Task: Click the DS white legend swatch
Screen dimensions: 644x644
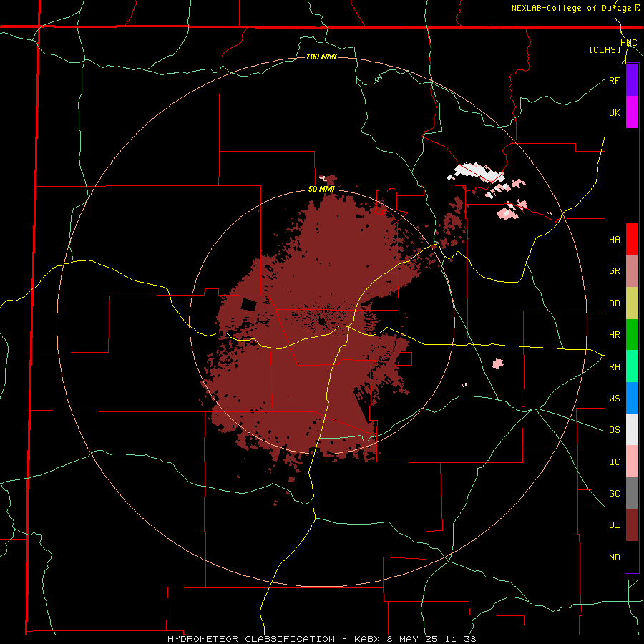Action: [632, 429]
